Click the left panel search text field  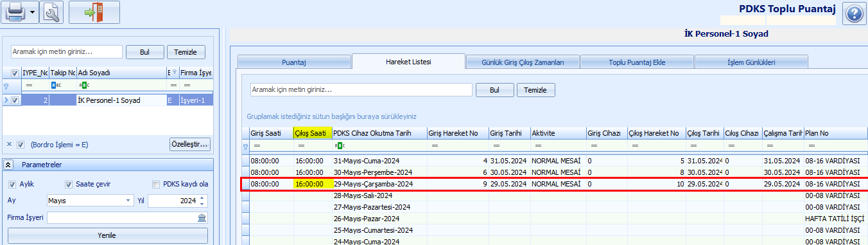[x=66, y=52]
